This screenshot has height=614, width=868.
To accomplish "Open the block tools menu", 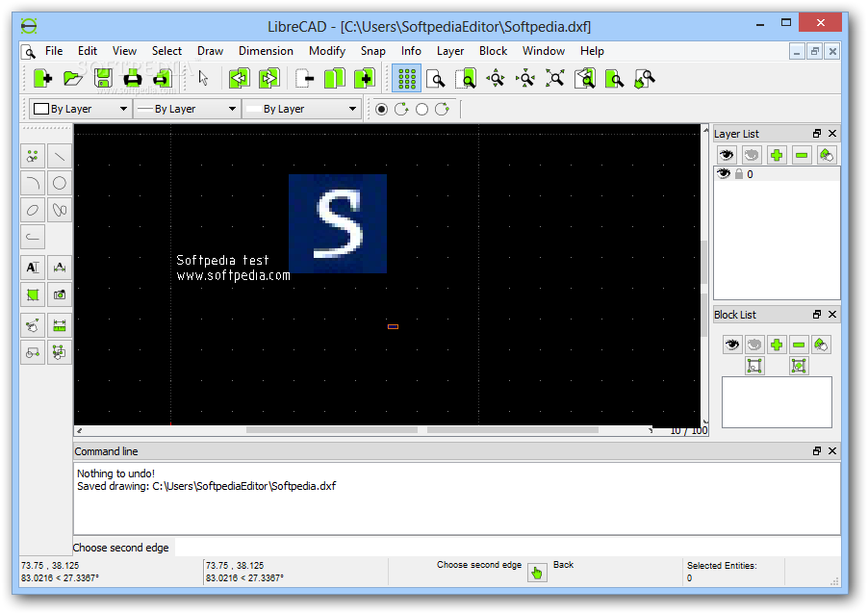I will pyautogui.click(x=33, y=352).
